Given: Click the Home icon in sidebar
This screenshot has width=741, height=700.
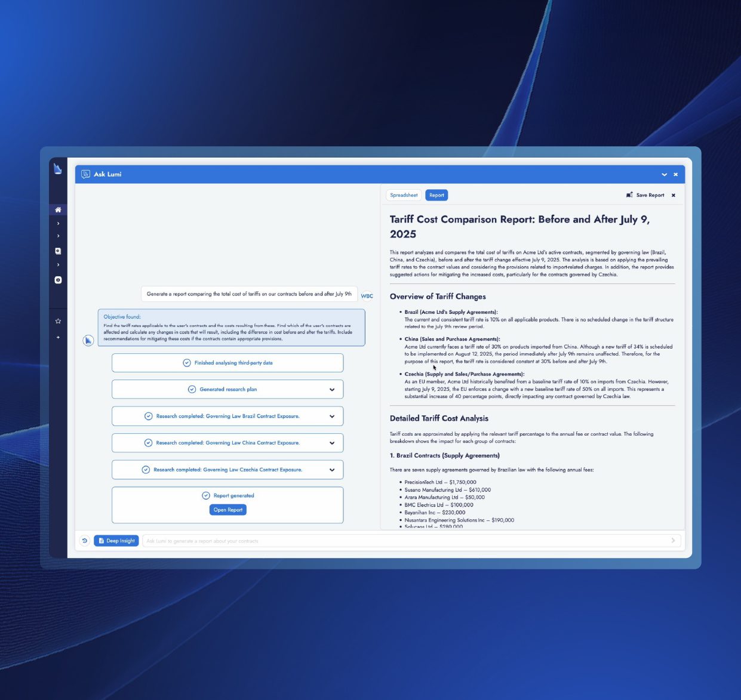Looking at the screenshot, I should pyautogui.click(x=58, y=209).
